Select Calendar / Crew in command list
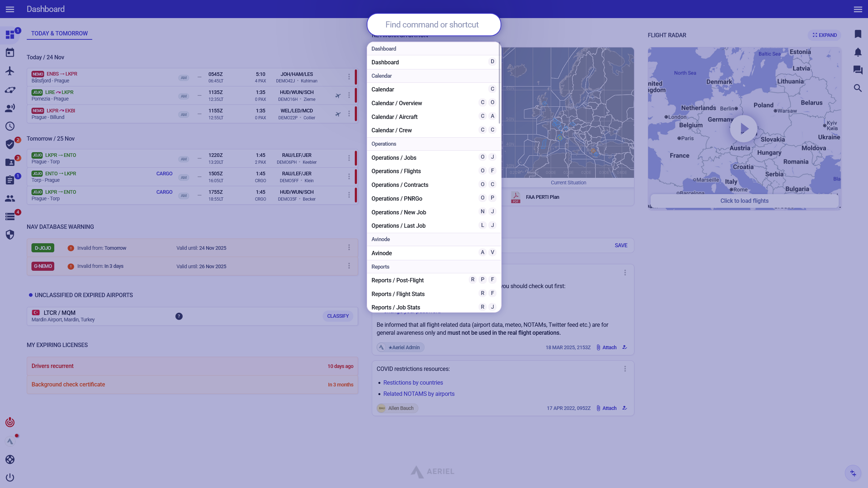The image size is (868, 488). pyautogui.click(x=391, y=130)
